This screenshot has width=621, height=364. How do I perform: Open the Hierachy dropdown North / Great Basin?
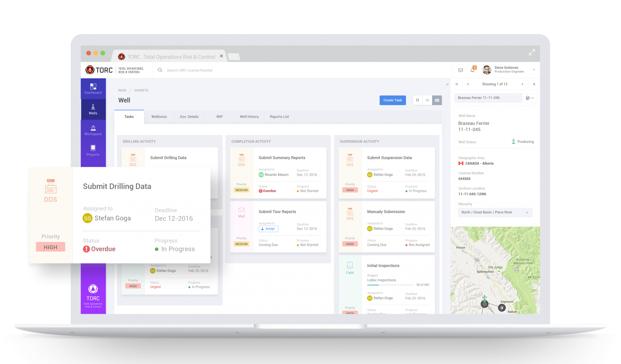pyautogui.click(x=495, y=212)
